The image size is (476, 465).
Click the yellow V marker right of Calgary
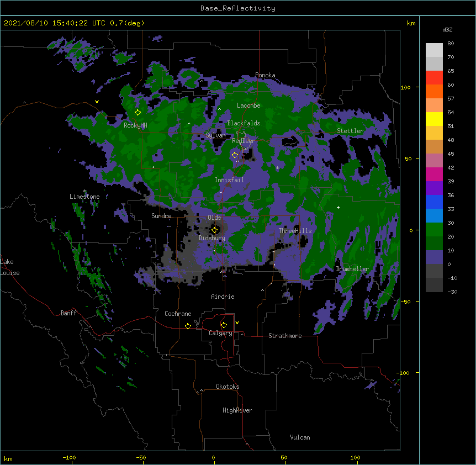pos(237,323)
